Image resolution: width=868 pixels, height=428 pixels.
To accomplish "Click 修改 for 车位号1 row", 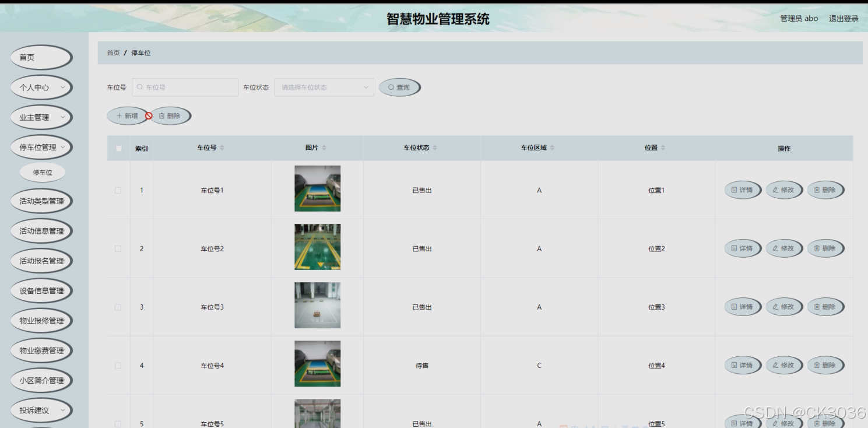I will point(784,190).
